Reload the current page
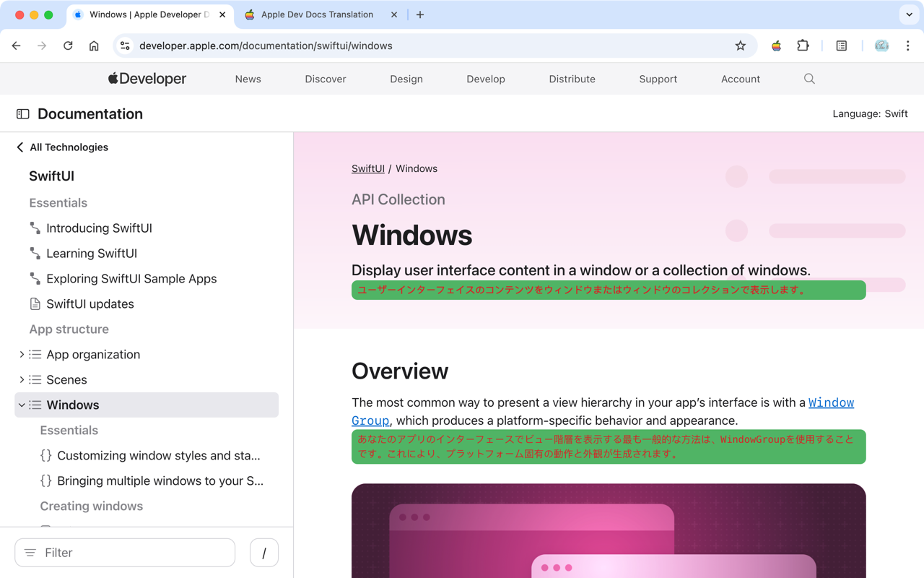Viewport: 924px width, 578px height. tap(68, 46)
